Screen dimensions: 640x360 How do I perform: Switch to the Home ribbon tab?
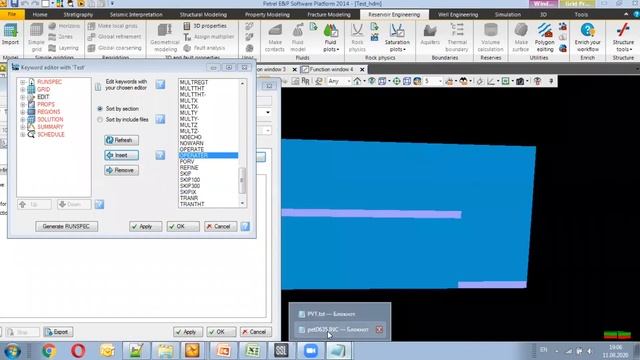[40, 14]
